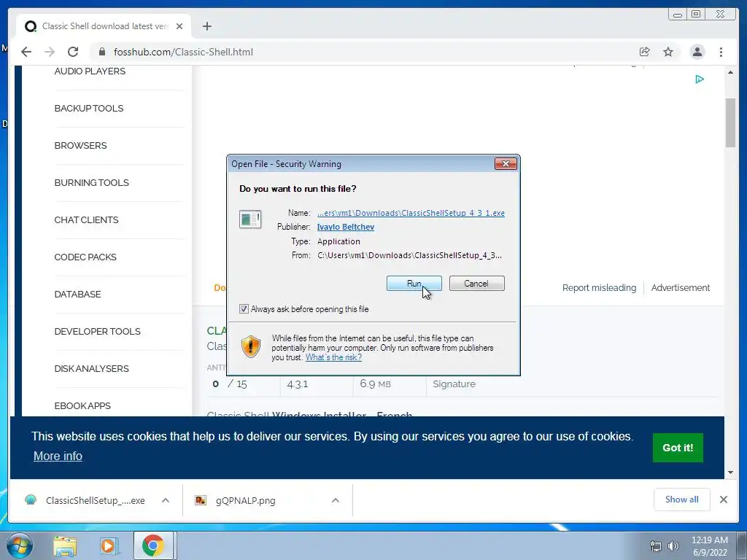Open the What's the risk? link

[x=333, y=357]
